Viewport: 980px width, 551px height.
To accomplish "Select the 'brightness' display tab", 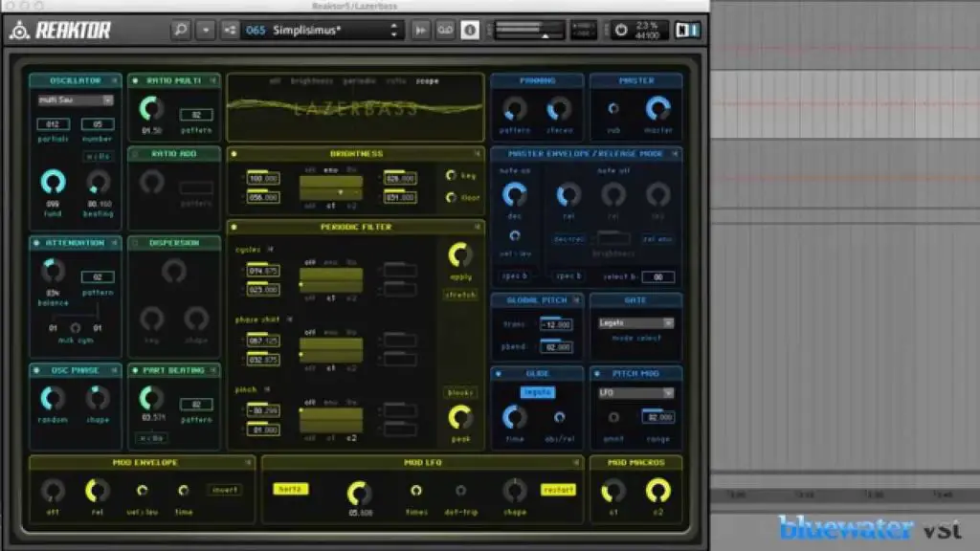I will [x=312, y=81].
